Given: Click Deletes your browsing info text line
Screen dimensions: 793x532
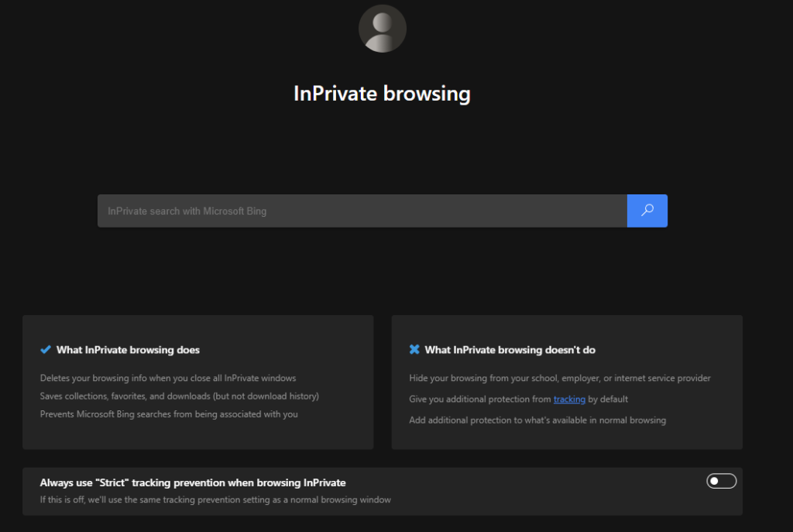Looking at the screenshot, I should click(x=168, y=378).
